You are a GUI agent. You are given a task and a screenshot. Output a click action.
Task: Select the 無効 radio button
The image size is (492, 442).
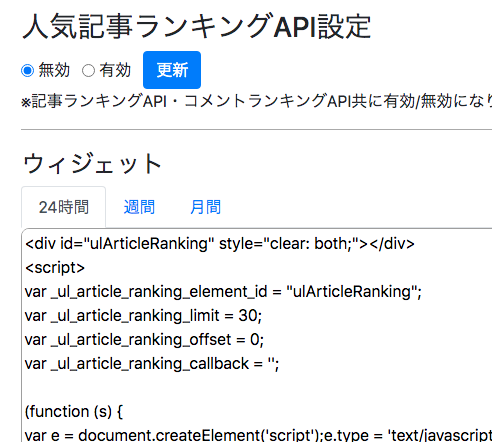tap(28, 71)
